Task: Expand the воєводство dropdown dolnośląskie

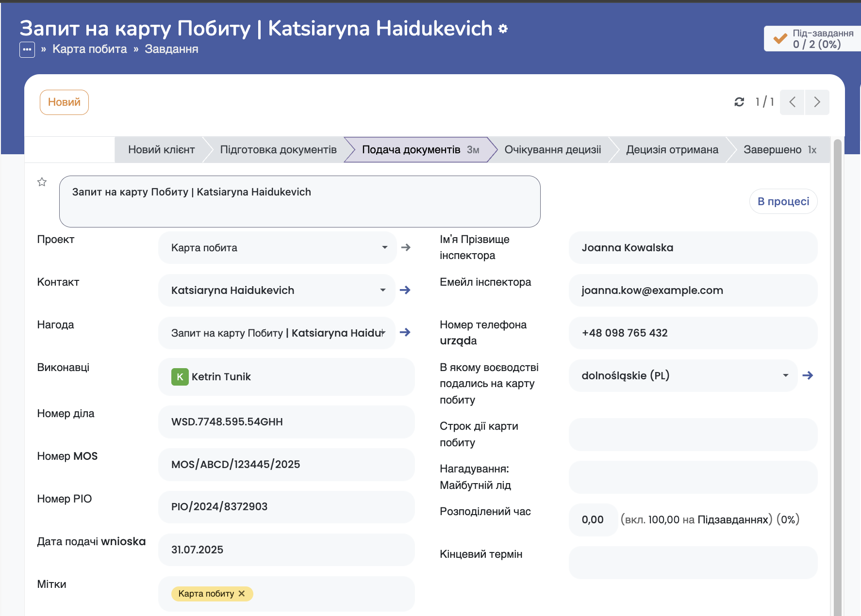Action: coord(785,375)
